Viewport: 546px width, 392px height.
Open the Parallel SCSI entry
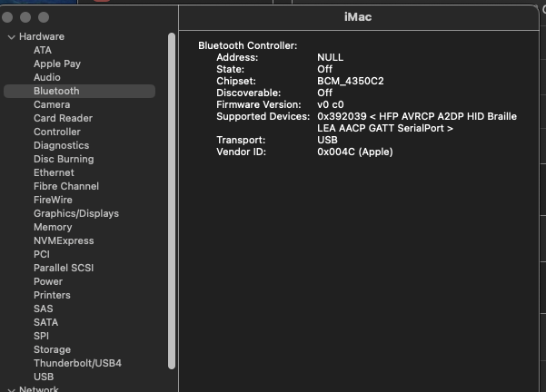[64, 268]
